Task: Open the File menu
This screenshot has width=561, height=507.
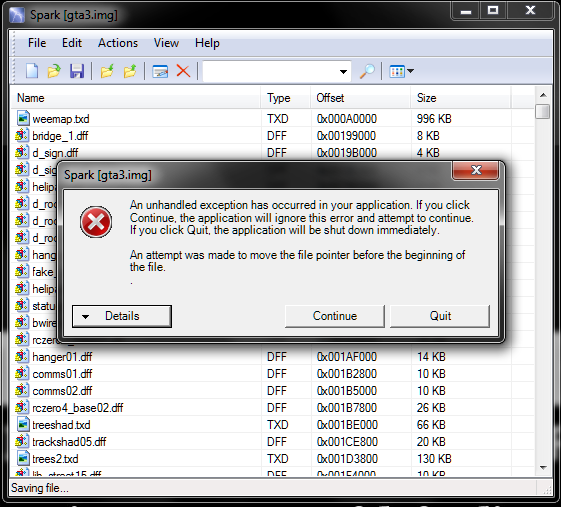Action: click(37, 43)
